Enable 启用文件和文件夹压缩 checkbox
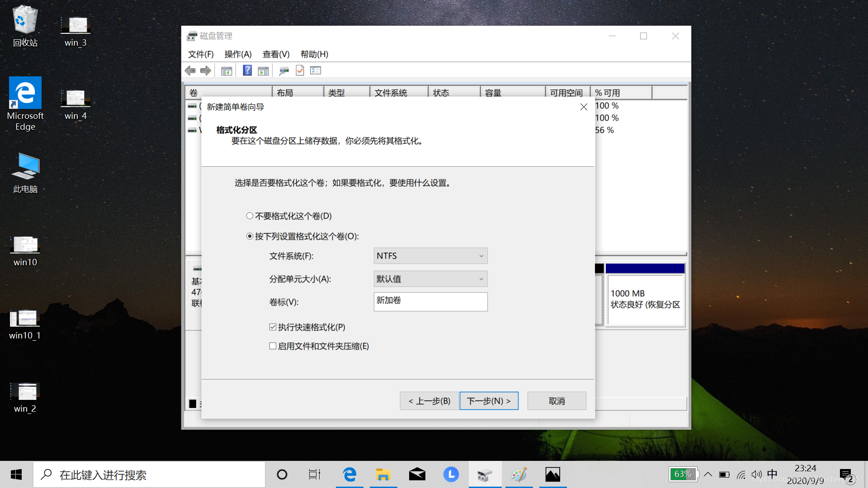The image size is (868, 488). point(273,346)
